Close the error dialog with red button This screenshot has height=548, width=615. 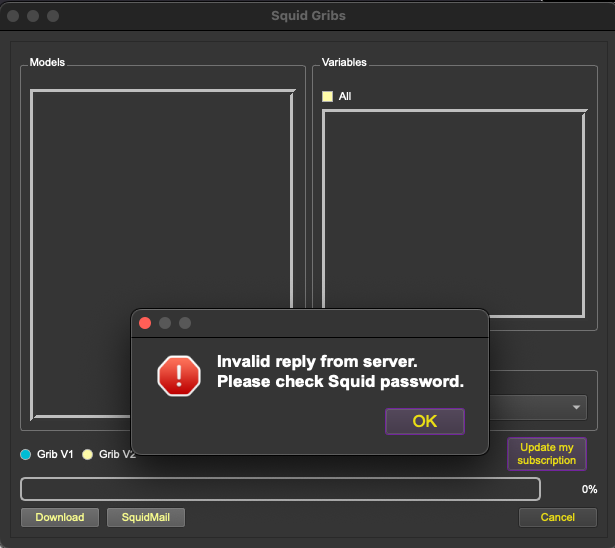click(x=145, y=323)
